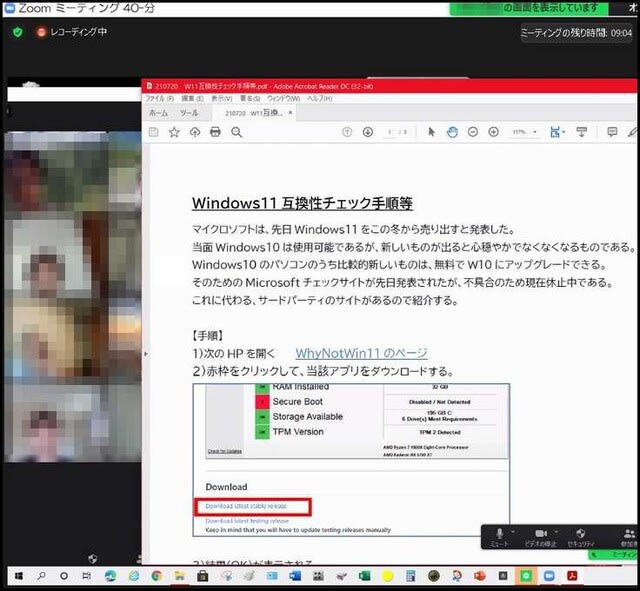640x591 pixels.
Task: Click the Download latest testing release link
Action: tap(247, 521)
